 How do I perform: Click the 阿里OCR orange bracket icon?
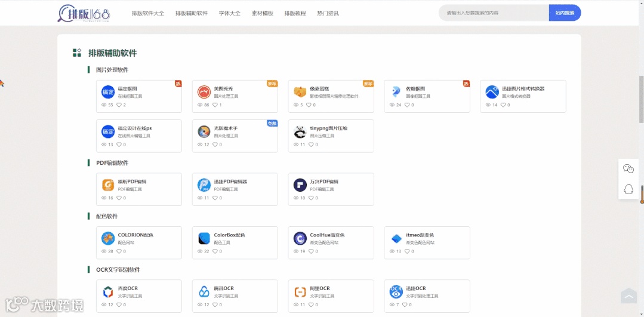coord(300,292)
